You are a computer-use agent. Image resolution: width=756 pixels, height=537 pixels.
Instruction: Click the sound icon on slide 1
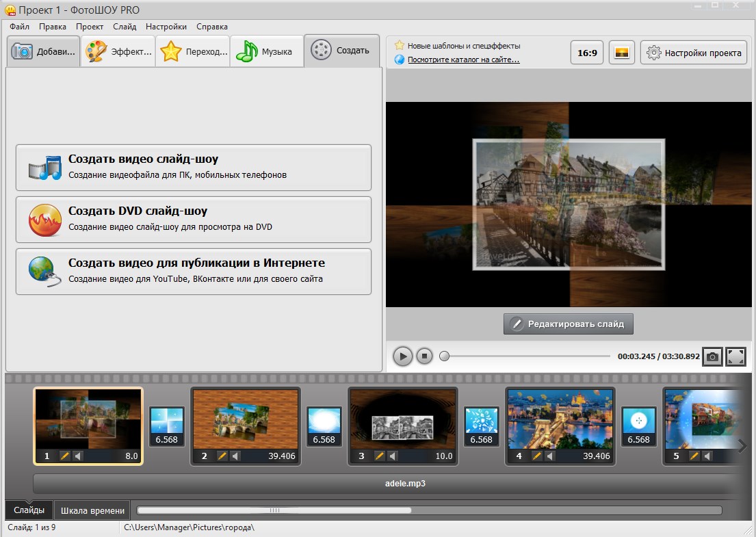[x=77, y=456]
